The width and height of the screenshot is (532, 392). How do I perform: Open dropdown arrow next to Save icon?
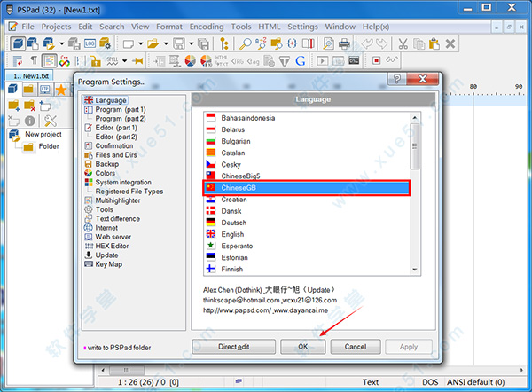pyautogui.click(x=191, y=43)
